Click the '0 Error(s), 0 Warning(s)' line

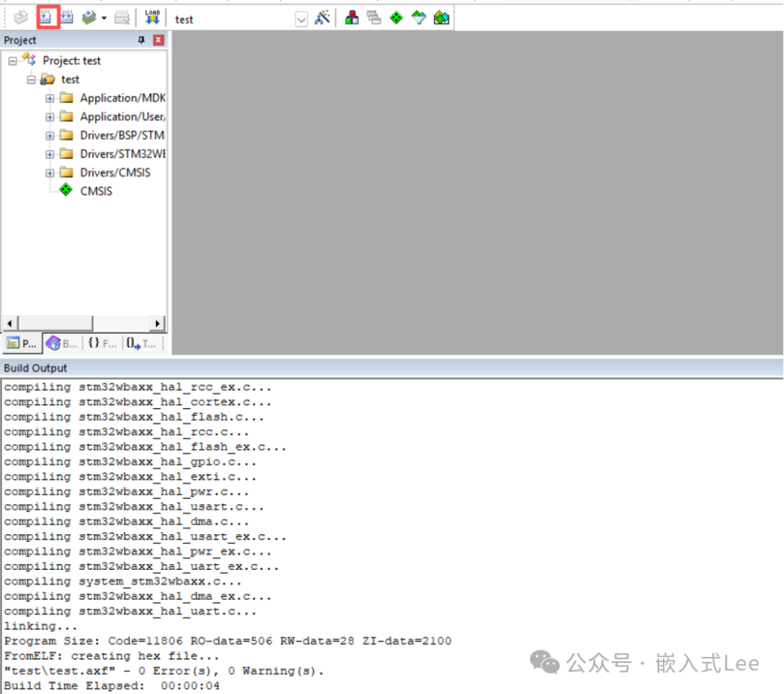[164, 671]
